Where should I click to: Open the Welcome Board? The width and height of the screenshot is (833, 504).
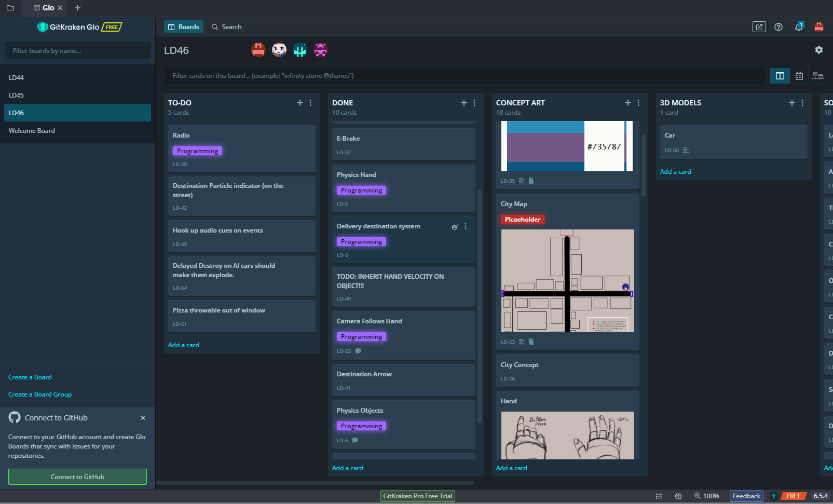77,130
